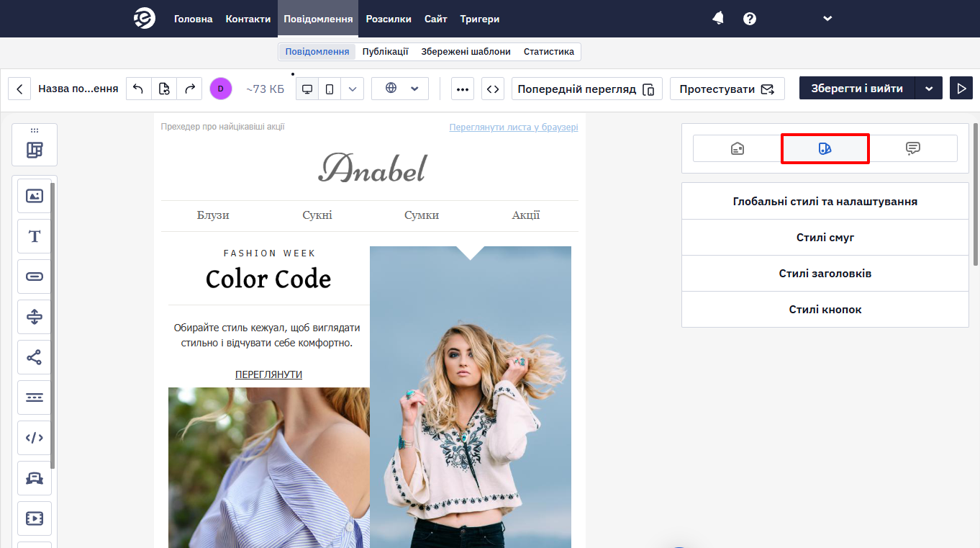Click the left block panel scrollbar
The height and width of the screenshot is (548, 980).
pyautogui.click(x=53, y=325)
